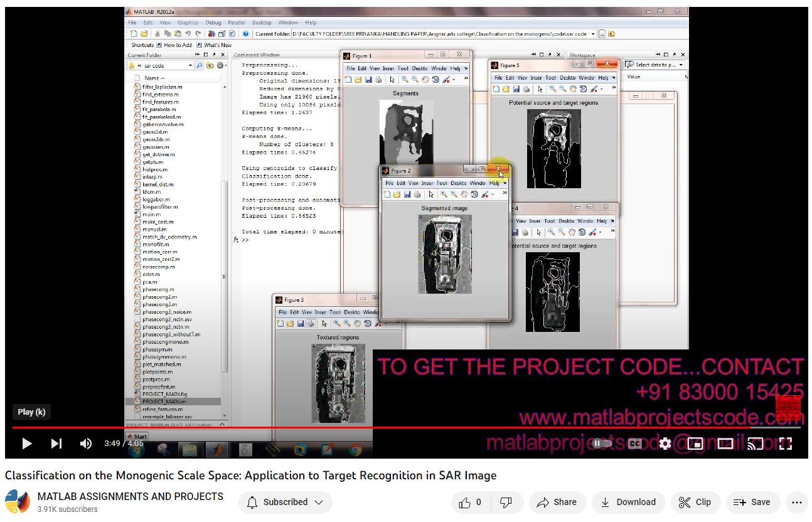Viewport: 812px width, 522px height.
Task: Play the video with the Play button
Action: 26,444
